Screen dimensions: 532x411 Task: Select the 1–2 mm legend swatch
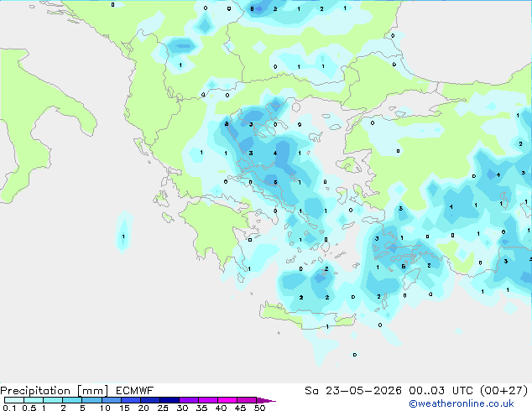click(x=53, y=400)
